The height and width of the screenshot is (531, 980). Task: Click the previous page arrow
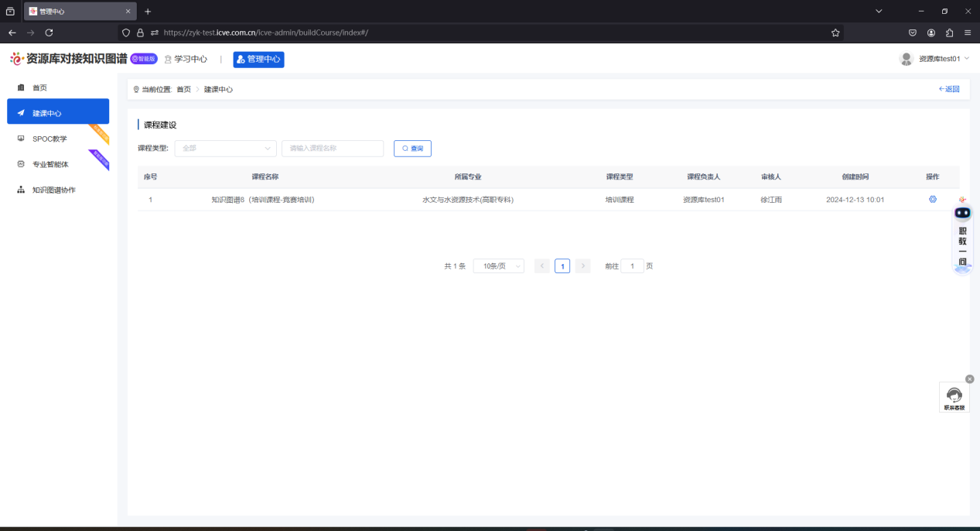pos(542,266)
